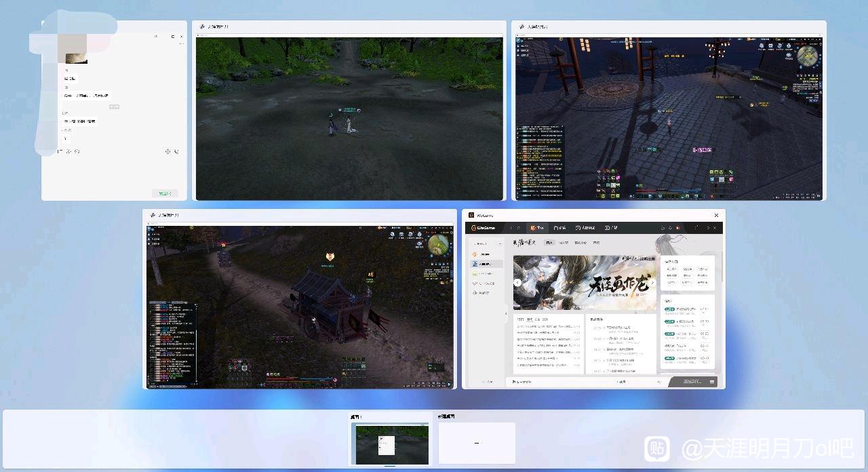Open the highlighted home tab in WeGame
868x472 pixels.
[x=538, y=228]
